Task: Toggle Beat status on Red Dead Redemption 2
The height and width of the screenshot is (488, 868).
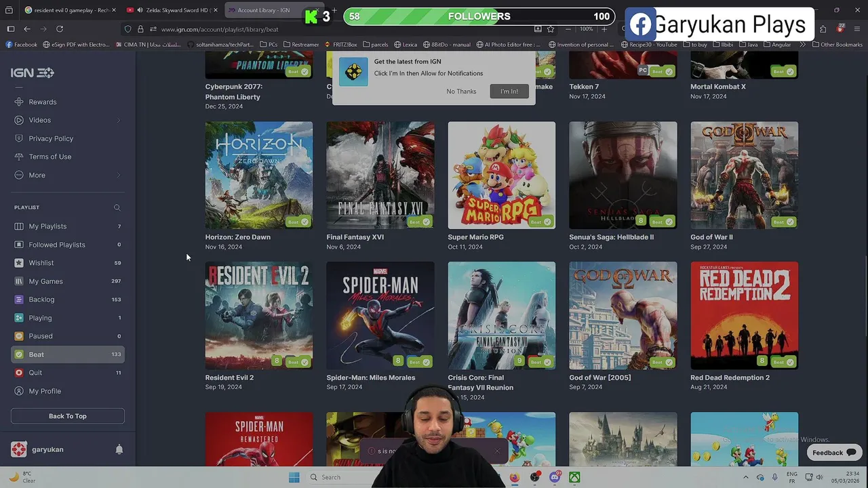Action: pyautogui.click(x=783, y=362)
